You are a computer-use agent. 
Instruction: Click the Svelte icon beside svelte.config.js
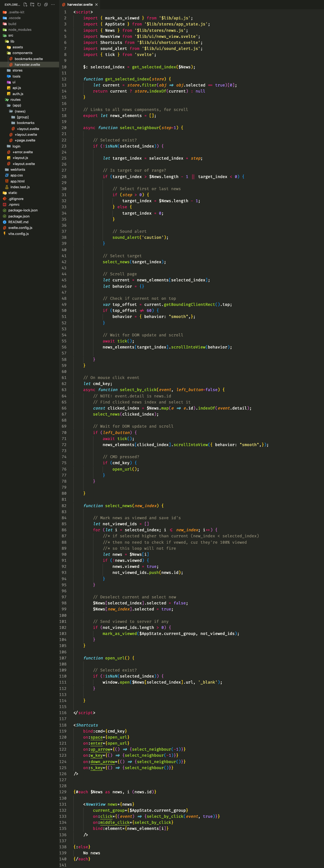(5, 228)
